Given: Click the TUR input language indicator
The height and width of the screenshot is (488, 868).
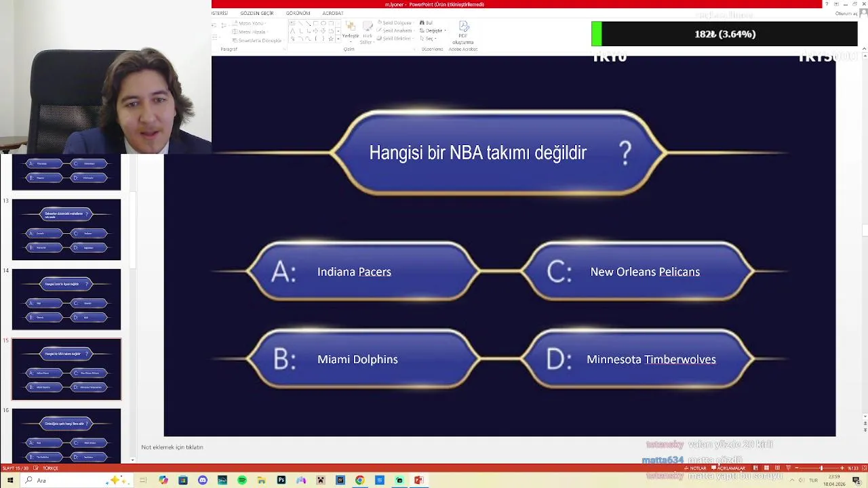Looking at the screenshot, I should point(813,480).
